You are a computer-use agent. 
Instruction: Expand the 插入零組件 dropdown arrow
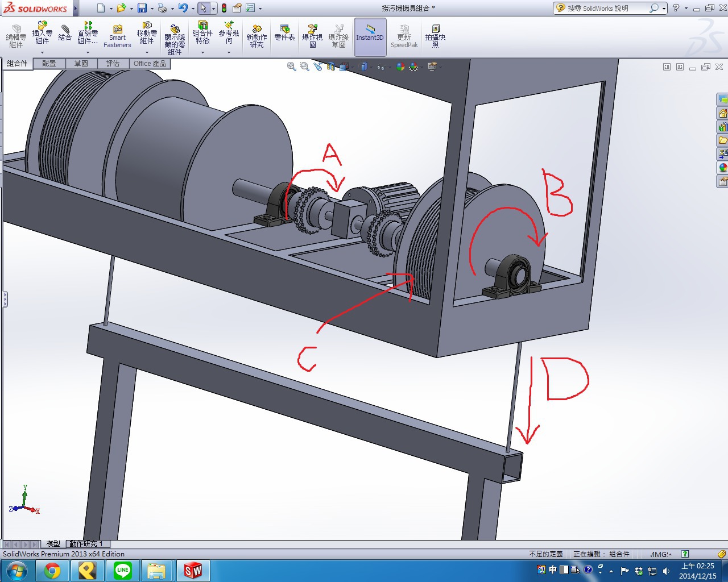point(42,53)
